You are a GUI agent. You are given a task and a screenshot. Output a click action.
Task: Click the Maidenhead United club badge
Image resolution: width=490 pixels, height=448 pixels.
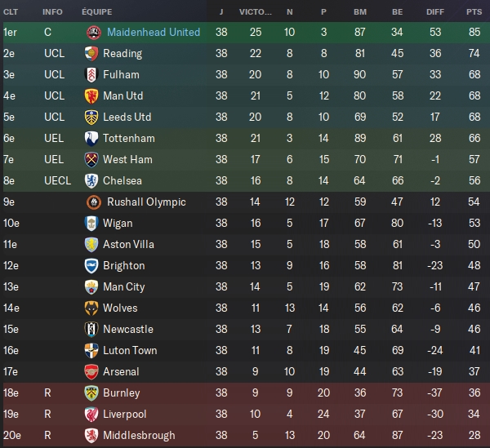point(92,32)
